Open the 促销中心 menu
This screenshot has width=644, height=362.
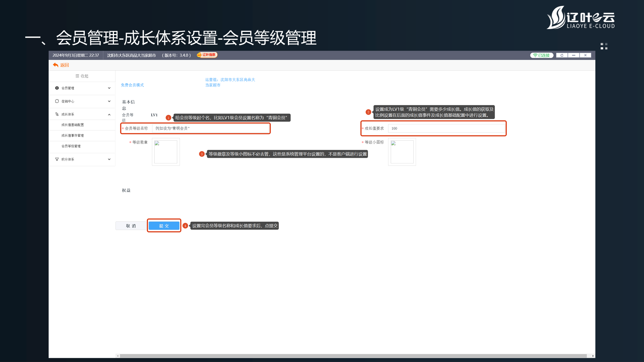coord(82,101)
